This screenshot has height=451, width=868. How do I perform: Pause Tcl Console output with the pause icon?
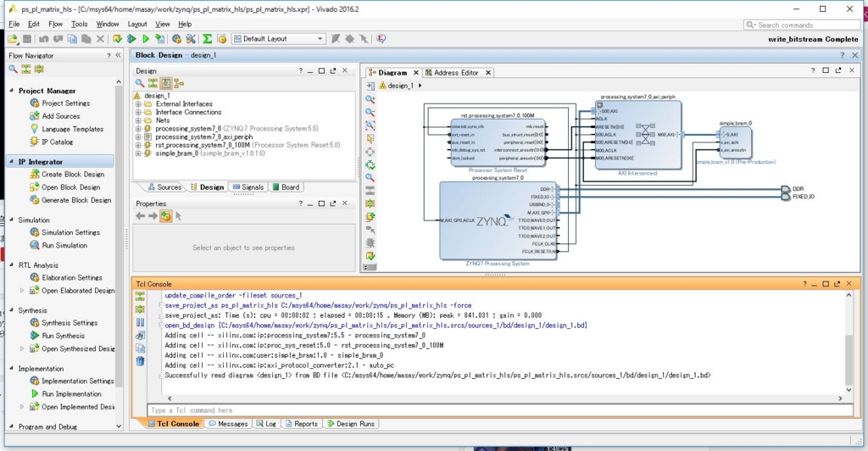(x=140, y=323)
